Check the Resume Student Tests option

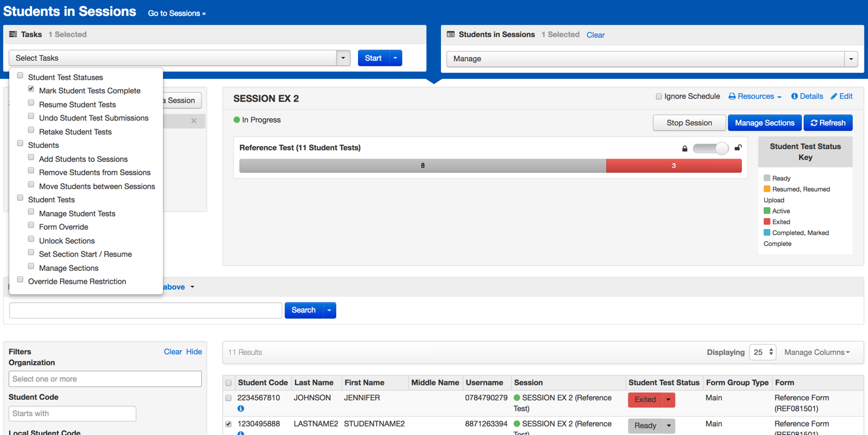click(x=31, y=103)
